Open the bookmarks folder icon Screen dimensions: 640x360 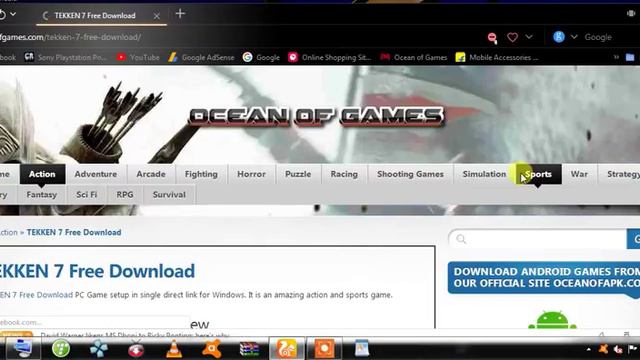pos(630,57)
